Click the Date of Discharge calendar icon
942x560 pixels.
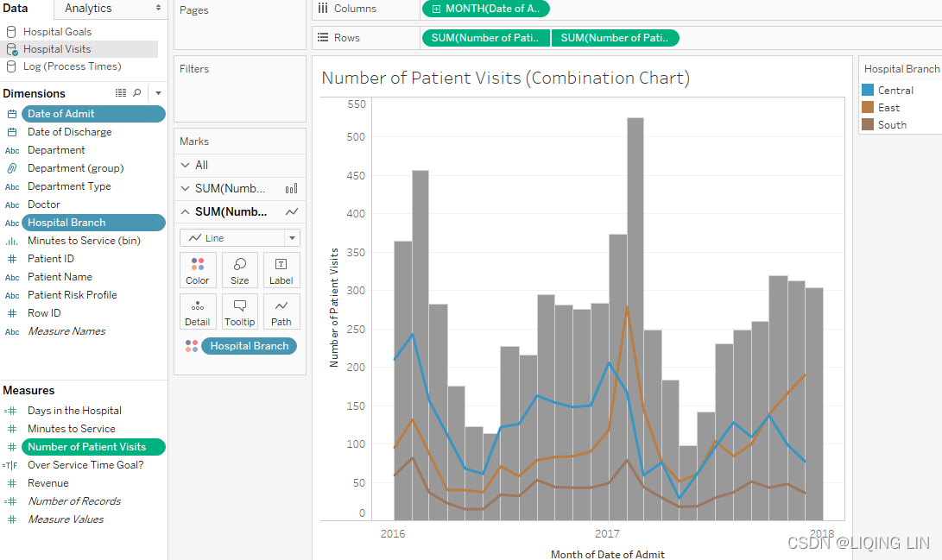12,132
